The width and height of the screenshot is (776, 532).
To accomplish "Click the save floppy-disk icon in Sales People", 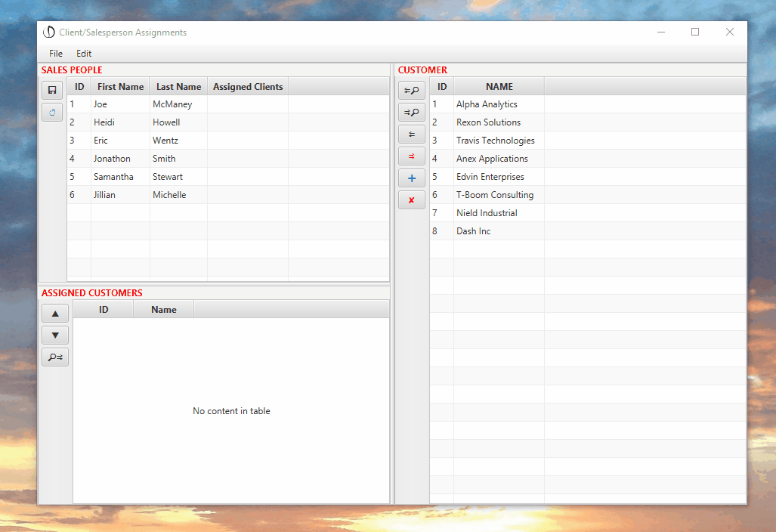I will [52, 90].
